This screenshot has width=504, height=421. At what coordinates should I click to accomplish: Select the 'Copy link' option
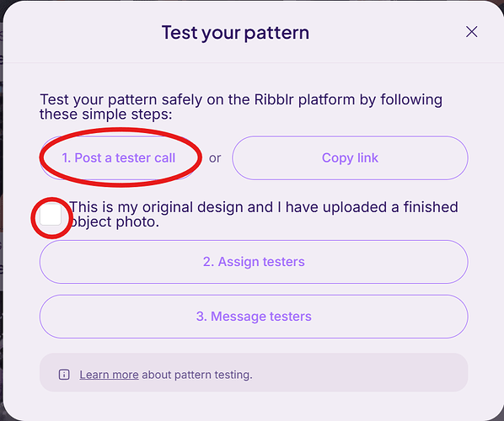pos(350,157)
